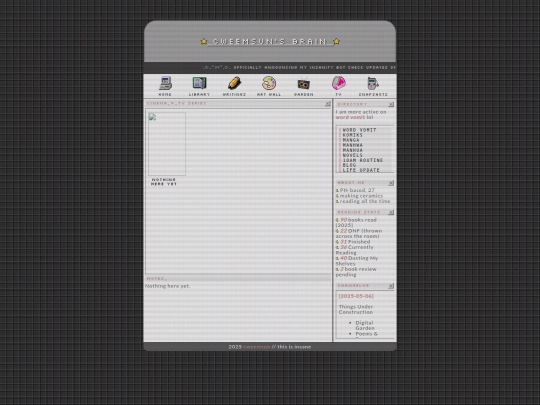Image resolution: width=540 pixels, height=405 pixels.
Task: Open MANHUA in directory list
Action: 352,150
